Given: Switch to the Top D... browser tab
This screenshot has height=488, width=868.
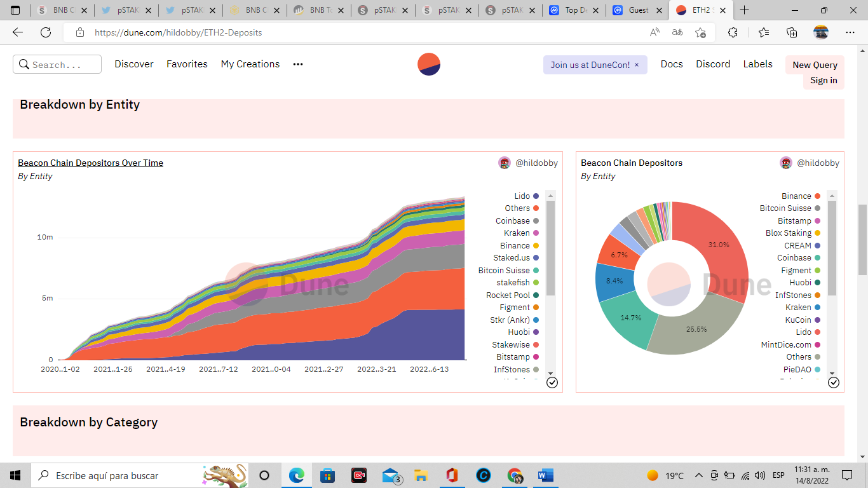Looking at the screenshot, I should 573,10.
